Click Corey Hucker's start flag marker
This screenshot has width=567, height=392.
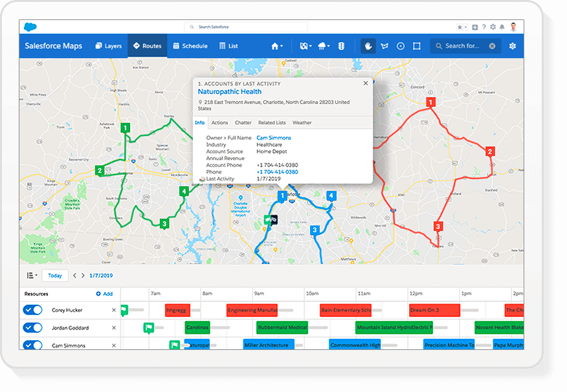click(x=124, y=310)
